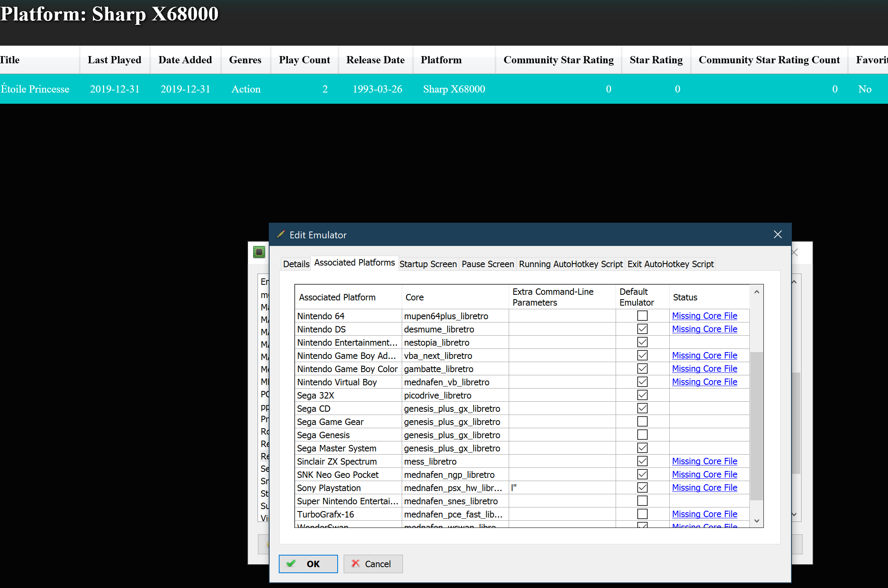
Task: Click scroll down arrow of platforms table
Action: (757, 521)
